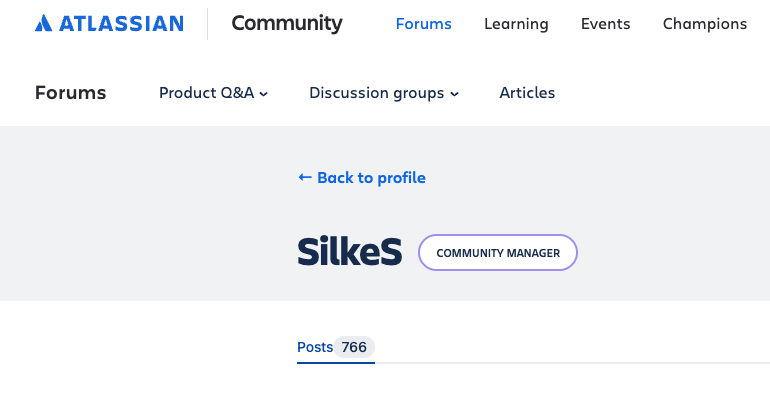The width and height of the screenshot is (770, 395).
Task: Click the 766 posts count badge
Action: [x=354, y=347]
